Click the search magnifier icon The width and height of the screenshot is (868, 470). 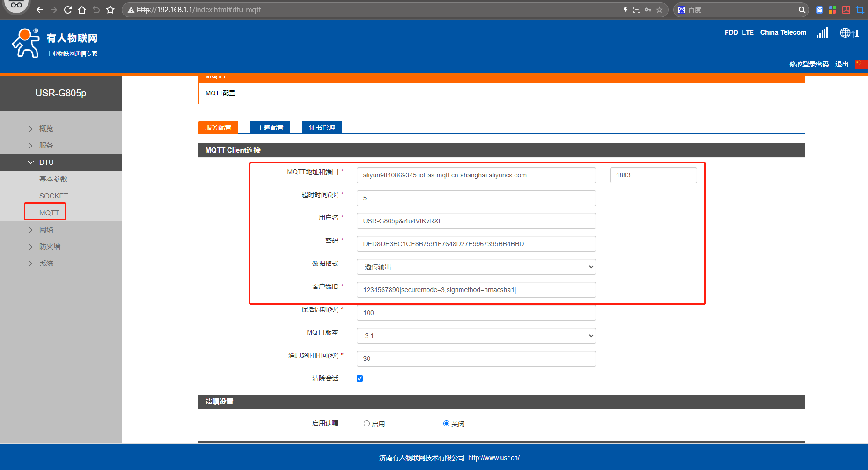click(x=802, y=10)
